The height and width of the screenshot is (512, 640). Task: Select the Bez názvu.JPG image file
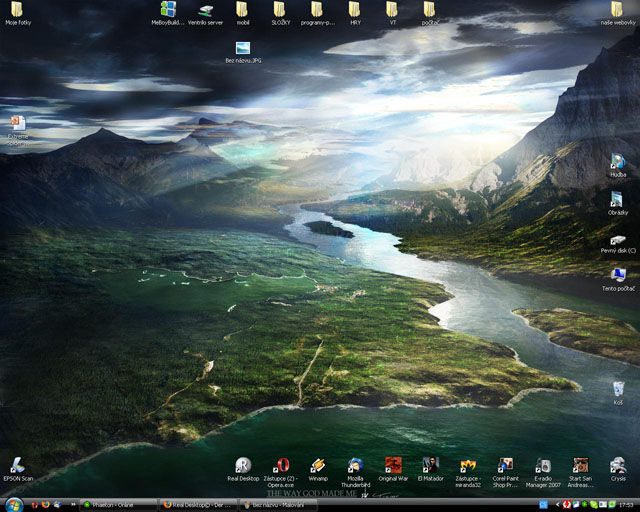[x=243, y=48]
